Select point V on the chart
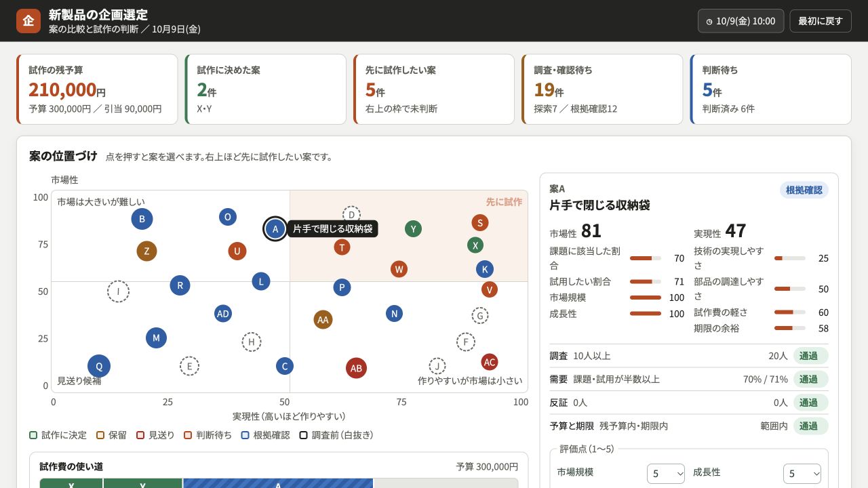 (490, 289)
